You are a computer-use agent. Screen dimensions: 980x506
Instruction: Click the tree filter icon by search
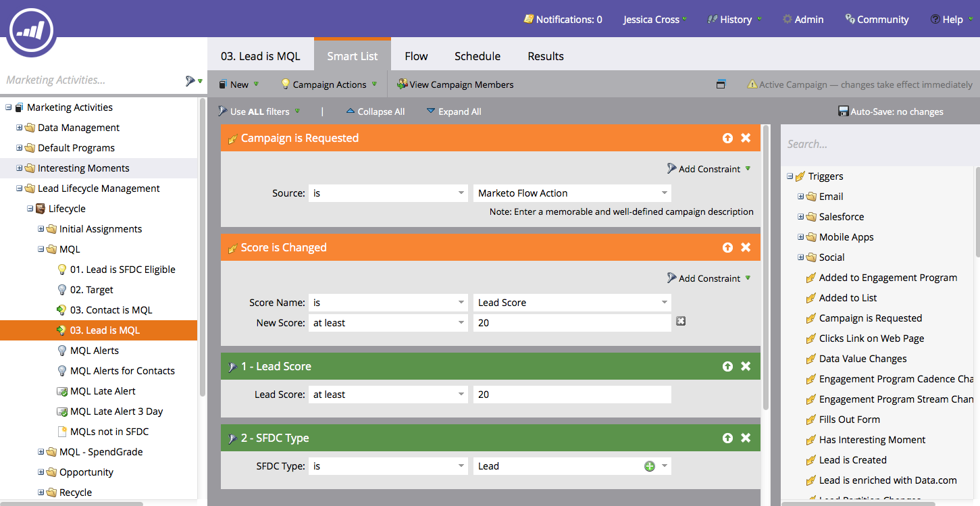(x=193, y=80)
